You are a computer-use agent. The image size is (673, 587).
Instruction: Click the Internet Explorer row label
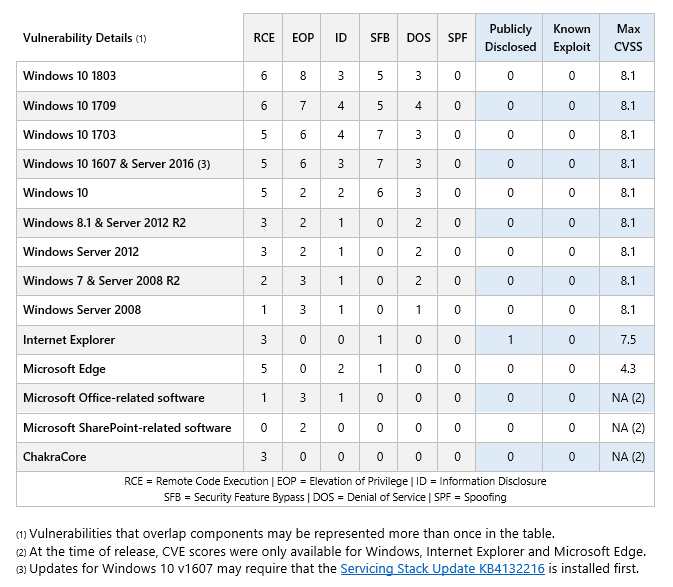69,340
